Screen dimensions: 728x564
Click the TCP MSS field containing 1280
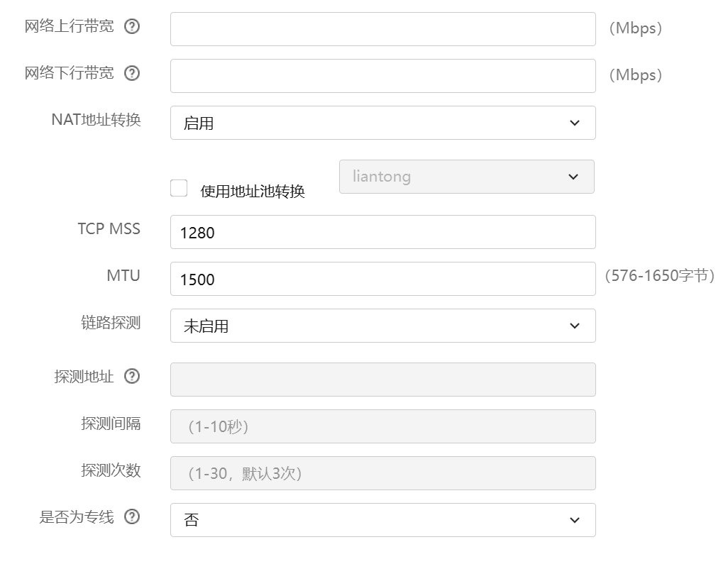(x=382, y=232)
